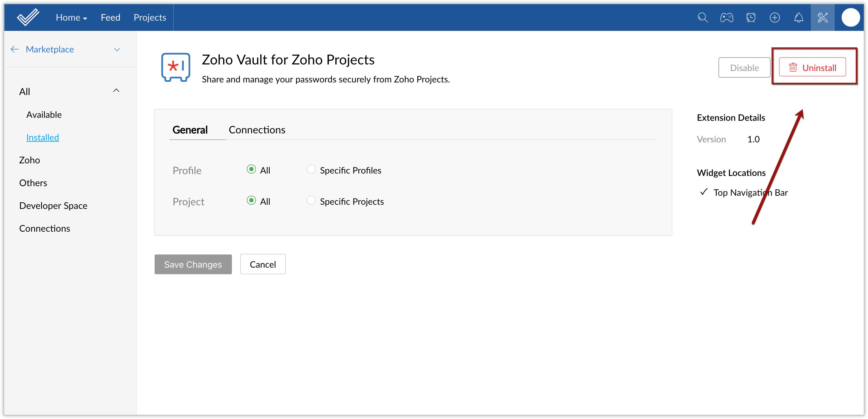The image size is (868, 419).
Task: Click the Cancel button
Action: [263, 264]
